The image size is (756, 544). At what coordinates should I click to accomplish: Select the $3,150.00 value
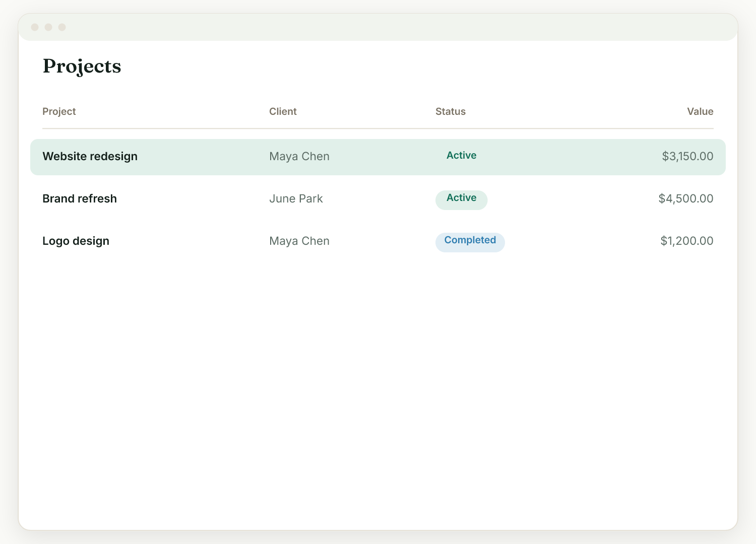(x=687, y=156)
